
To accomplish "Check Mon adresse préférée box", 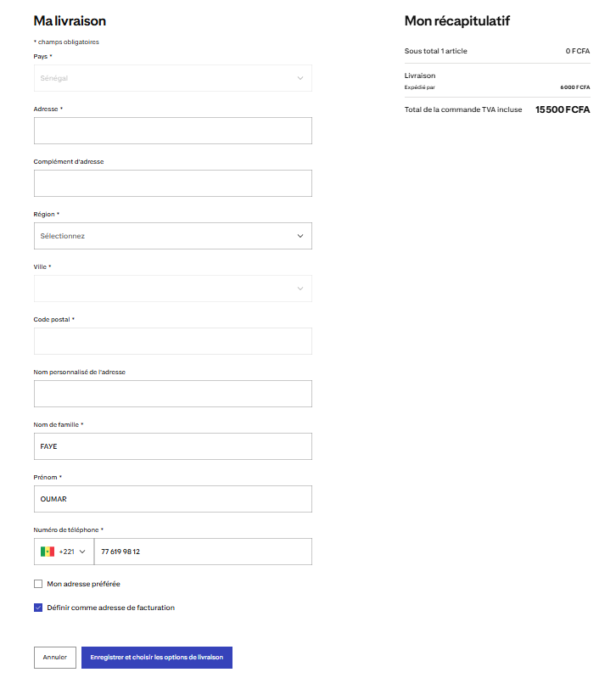I will click(38, 584).
